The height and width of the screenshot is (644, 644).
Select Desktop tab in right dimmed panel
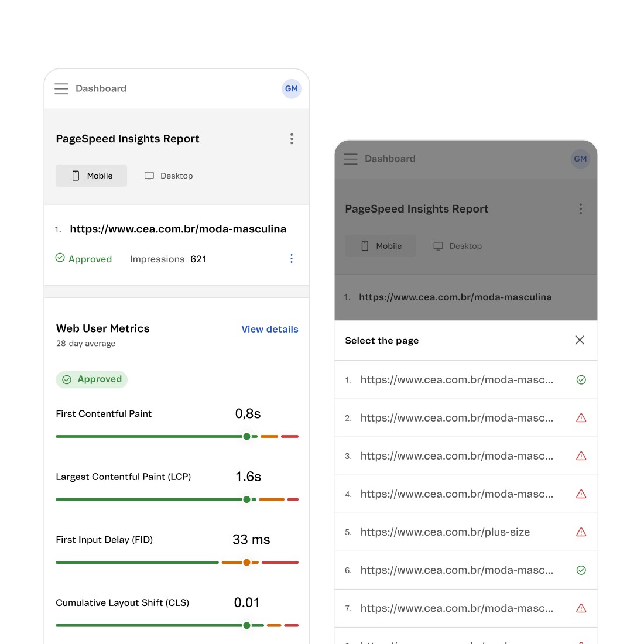(x=458, y=246)
